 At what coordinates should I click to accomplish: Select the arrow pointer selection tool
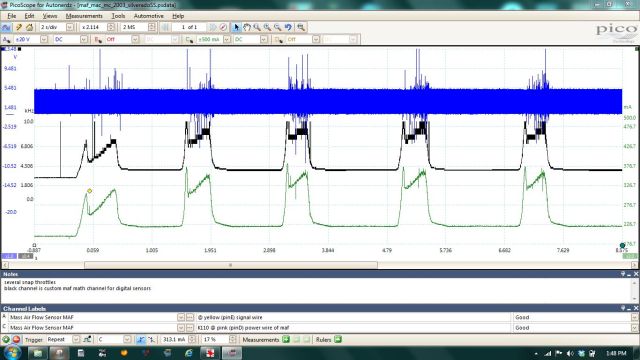click(236, 27)
